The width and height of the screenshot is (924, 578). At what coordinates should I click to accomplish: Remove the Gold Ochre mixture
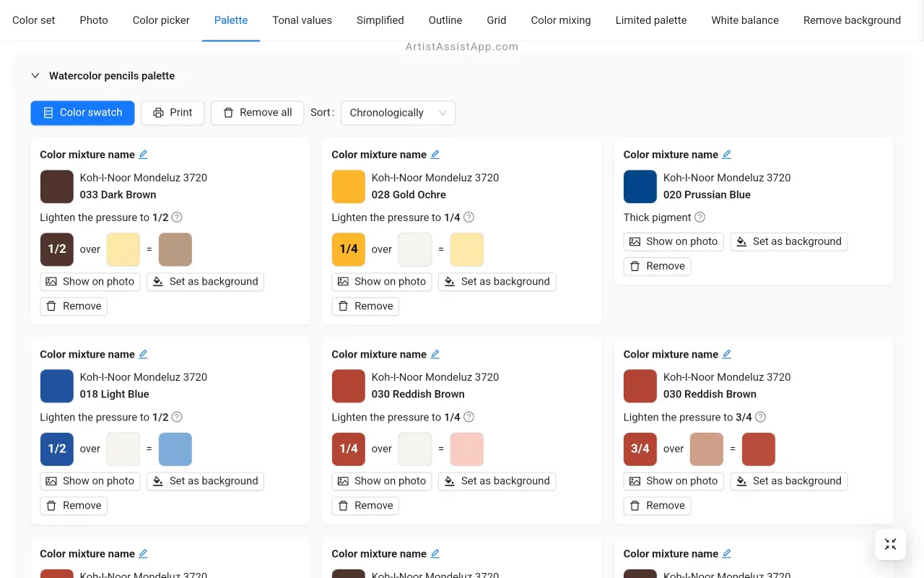coord(365,306)
